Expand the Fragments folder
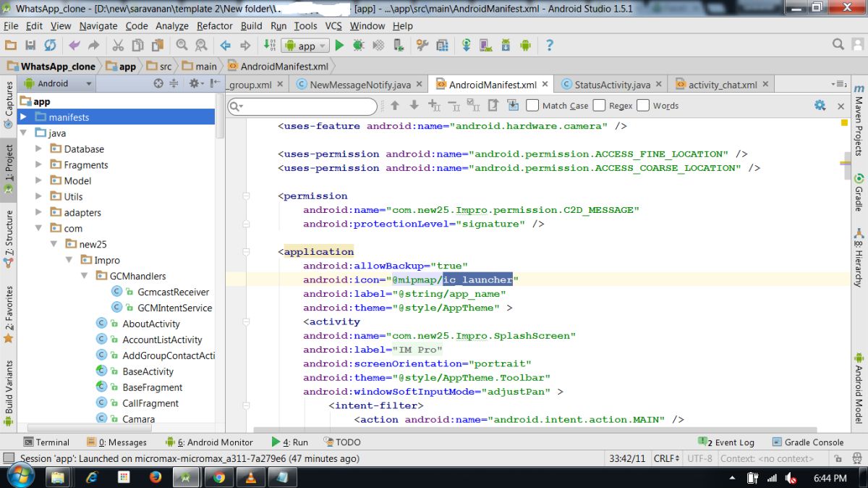868x488 pixels. [x=39, y=164]
